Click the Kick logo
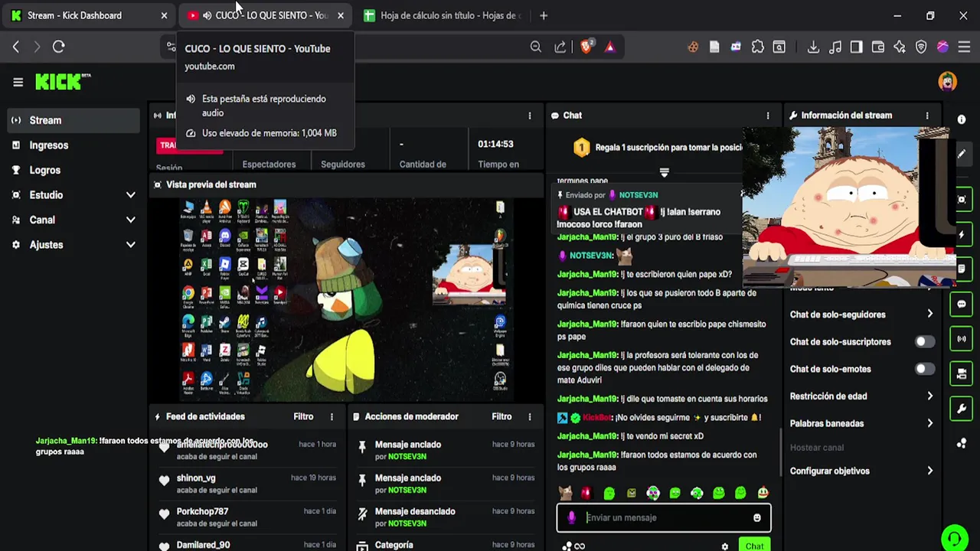Viewport: 980px width, 551px height. pyautogui.click(x=62, y=82)
